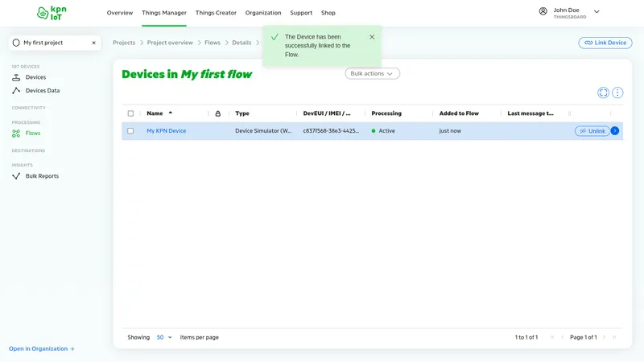
Task: Tick the select all rows checkbox
Action: 130,113
